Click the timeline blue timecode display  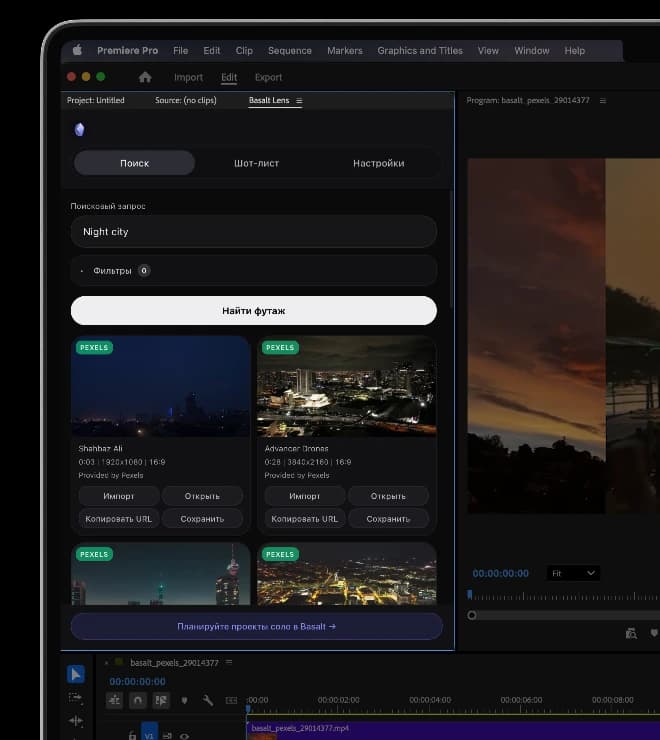pos(137,681)
